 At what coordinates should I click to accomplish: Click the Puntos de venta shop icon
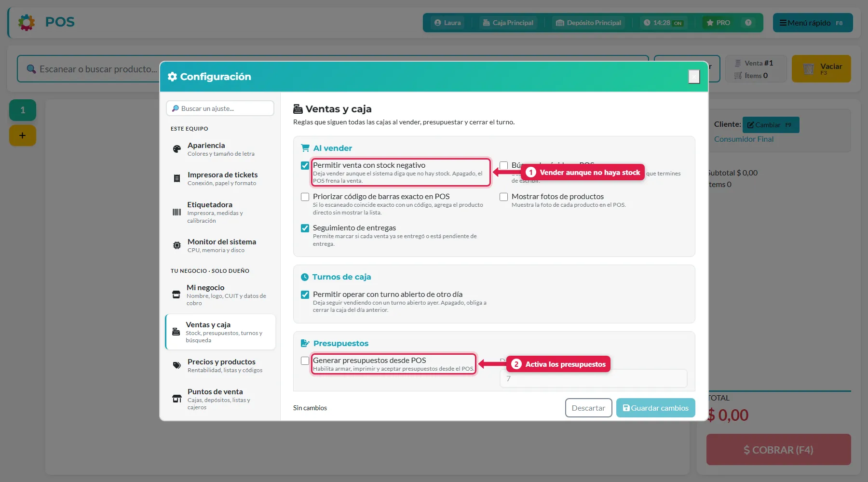[177, 399]
